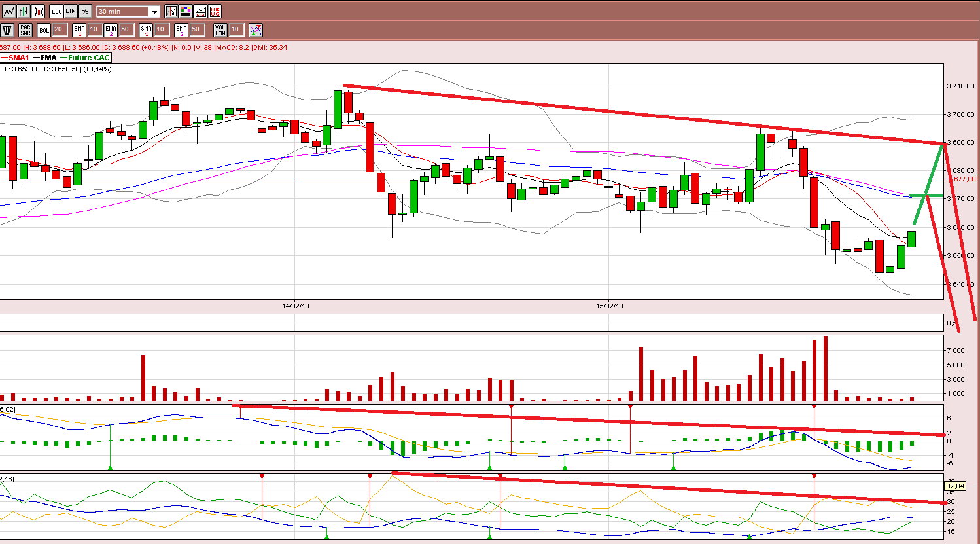980x544 pixels.
Task: Edit SMA 2 period field showing 50
Action: tap(197, 29)
